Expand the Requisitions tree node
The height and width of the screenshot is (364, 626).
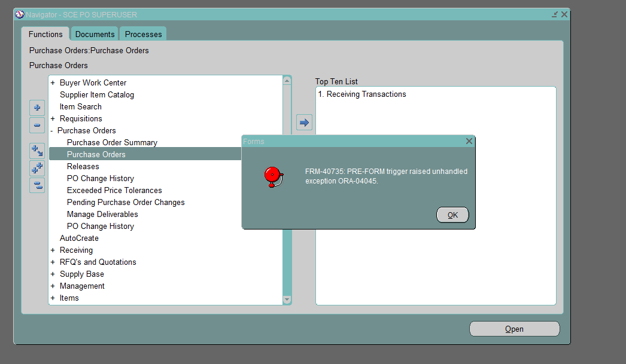coord(53,119)
